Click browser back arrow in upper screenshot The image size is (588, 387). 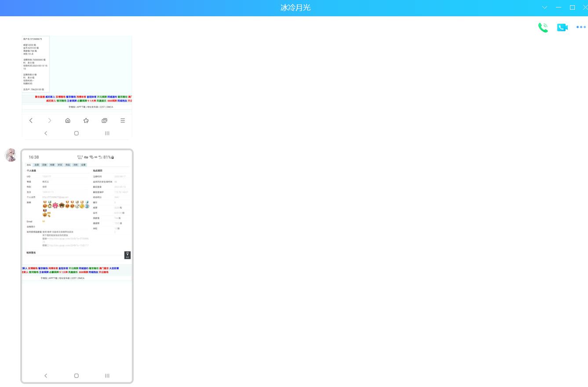[x=31, y=120]
